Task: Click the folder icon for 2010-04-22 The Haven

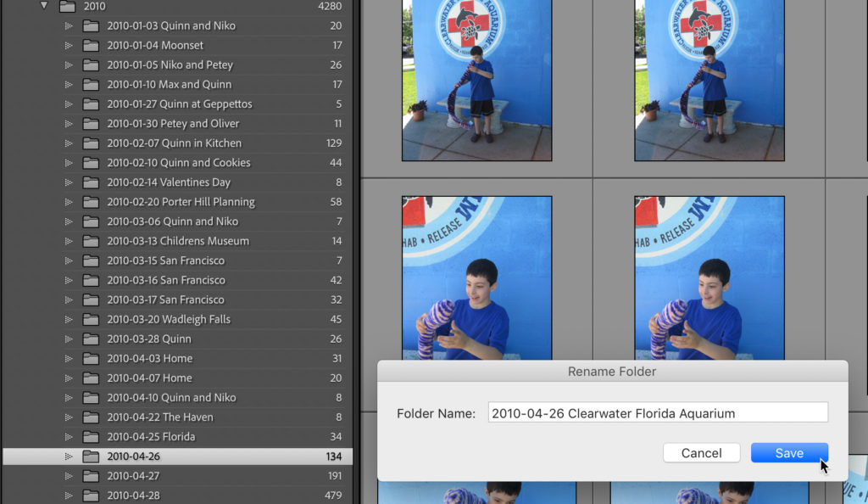Action: 91,417
